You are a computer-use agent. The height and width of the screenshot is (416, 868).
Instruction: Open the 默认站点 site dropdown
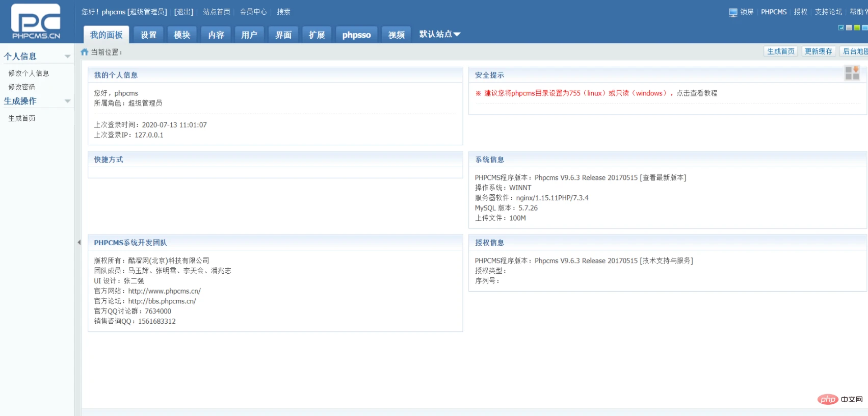coord(440,34)
